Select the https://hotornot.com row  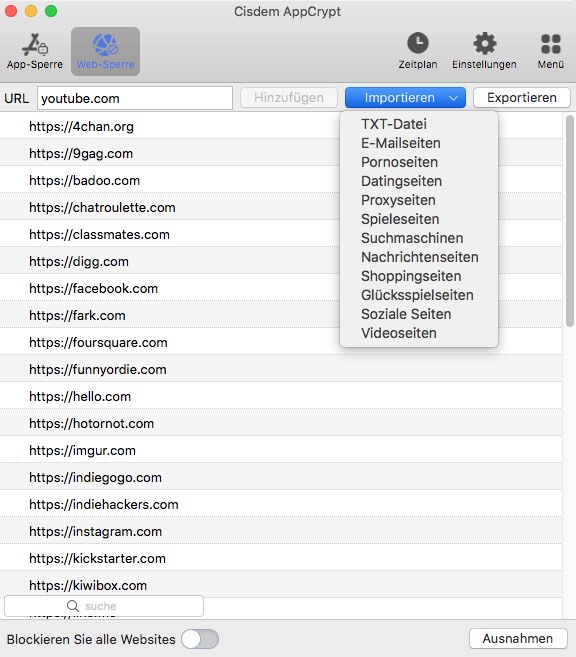(281, 423)
